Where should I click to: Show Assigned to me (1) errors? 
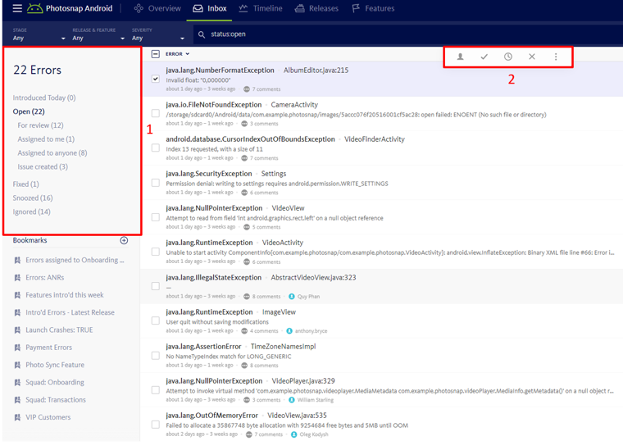pos(46,139)
